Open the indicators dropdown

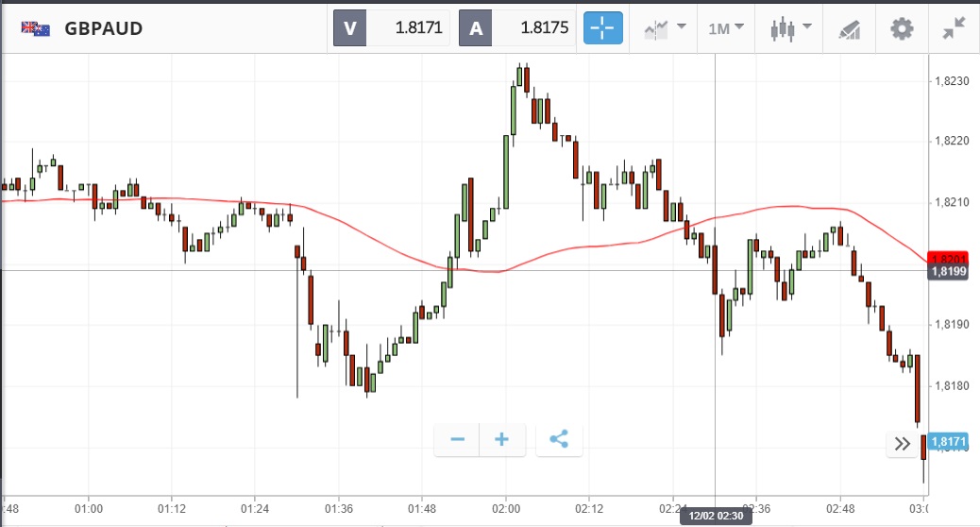point(665,28)
